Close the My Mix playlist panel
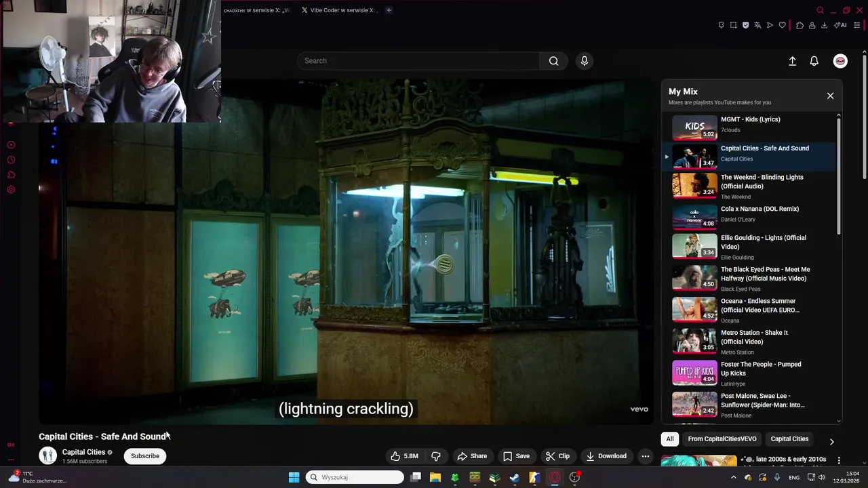Image resolution: width=868 pixels, height=488 pixels. click(x=830, y=96)
